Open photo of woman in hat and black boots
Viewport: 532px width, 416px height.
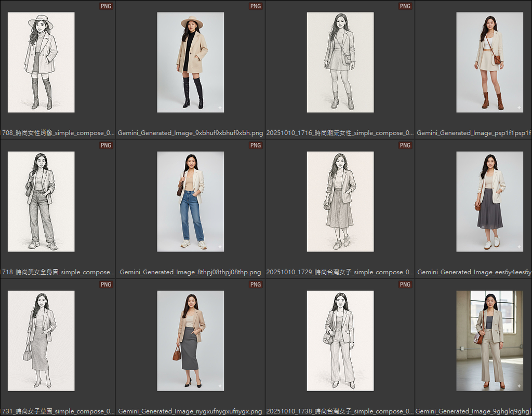tap(191, 62)
